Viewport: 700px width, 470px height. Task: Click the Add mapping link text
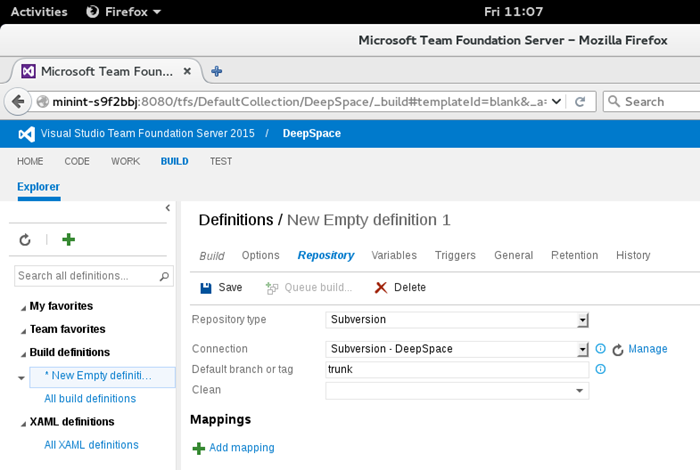coord(242,448)
